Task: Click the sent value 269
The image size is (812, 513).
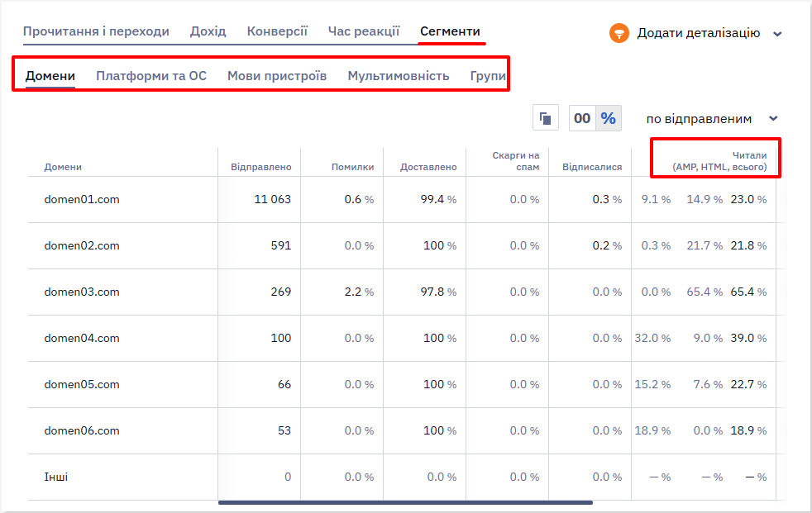Action: pos(281,292)
